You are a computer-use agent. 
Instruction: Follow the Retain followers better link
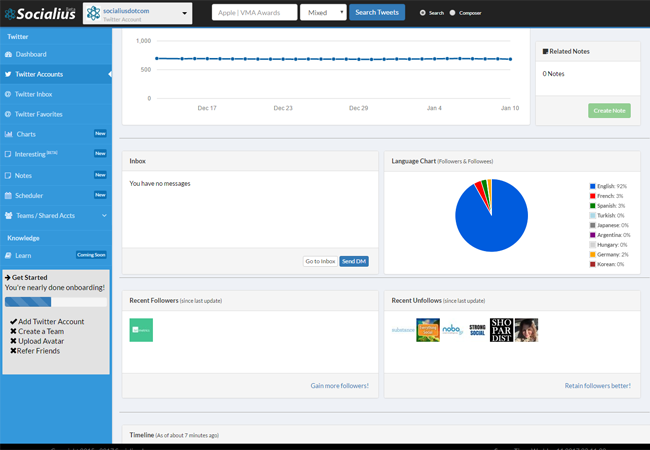coord(598,386)
